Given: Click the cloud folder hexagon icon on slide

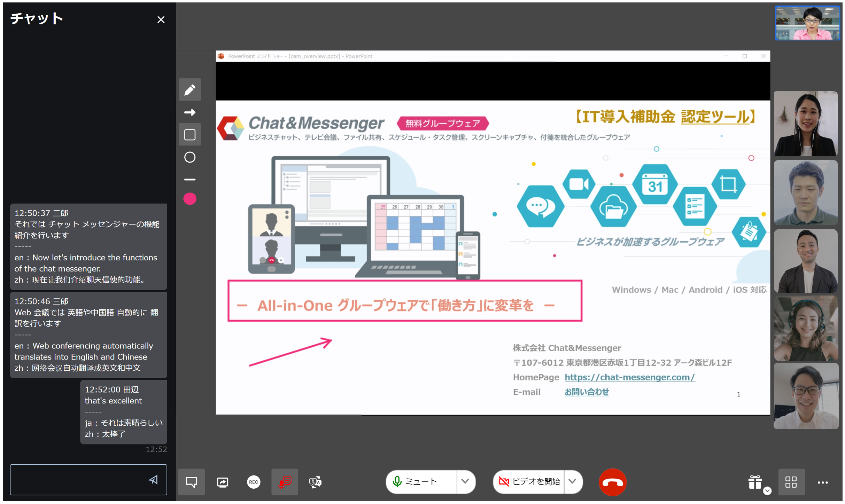Looking at the screenshot, I should coord(613,207).
